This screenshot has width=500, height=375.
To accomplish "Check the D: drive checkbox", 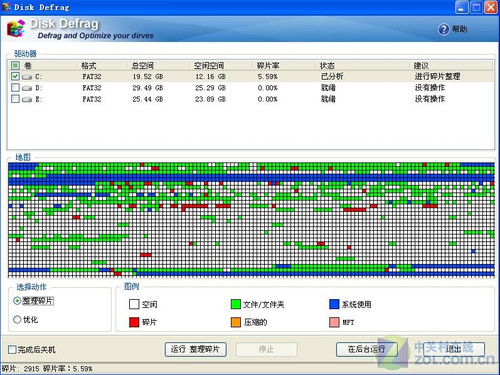I will pyautogui.click(x=15, y=88).
